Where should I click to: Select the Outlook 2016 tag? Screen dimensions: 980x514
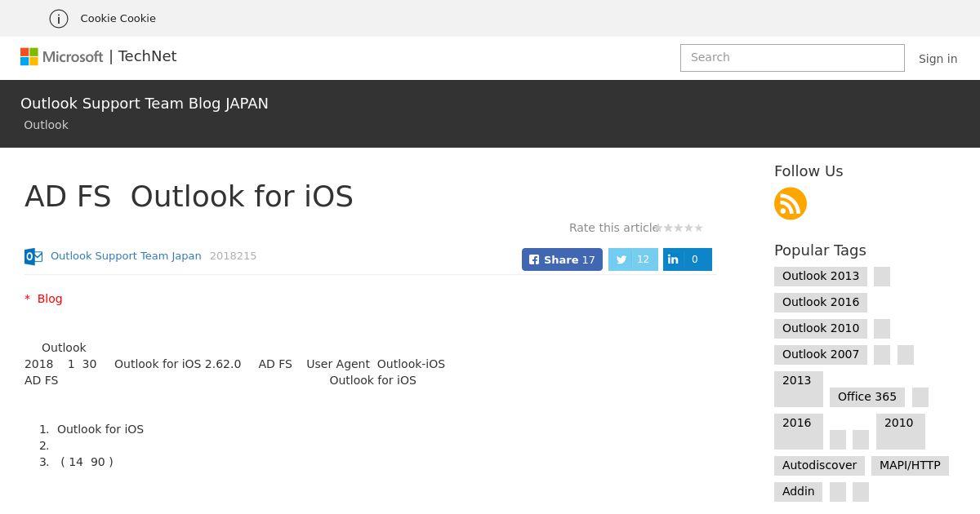[x=821, y=303]
